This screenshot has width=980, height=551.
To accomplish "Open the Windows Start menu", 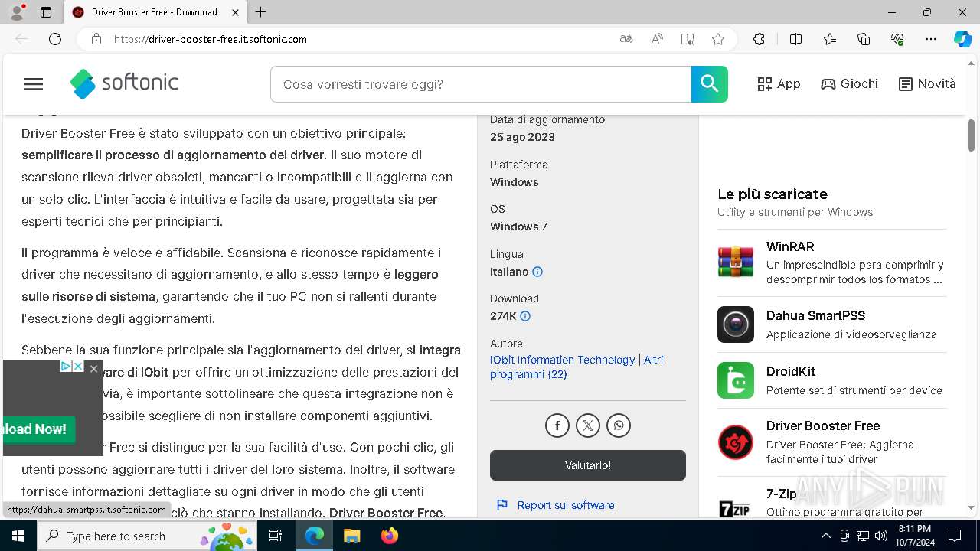I will click(x=18, y=536).
